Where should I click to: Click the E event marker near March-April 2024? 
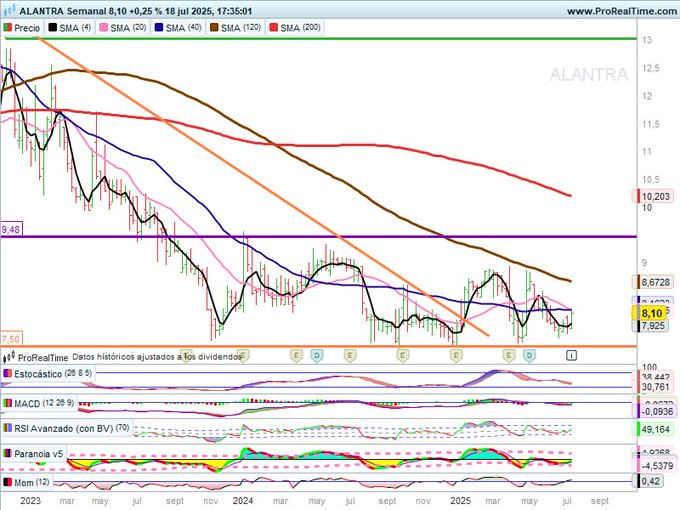(296, 356)
